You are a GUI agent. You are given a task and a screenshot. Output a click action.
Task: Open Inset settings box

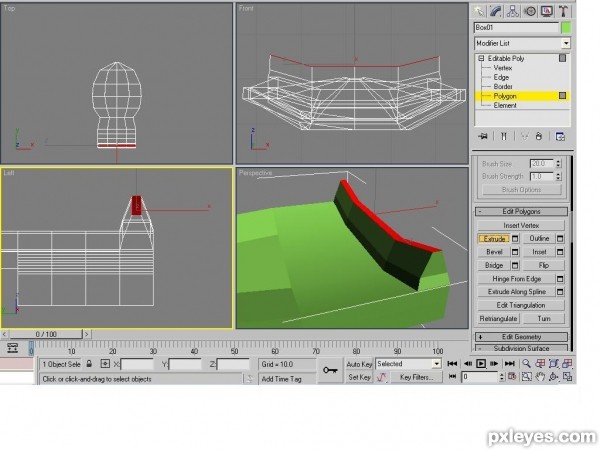point(560,252)
